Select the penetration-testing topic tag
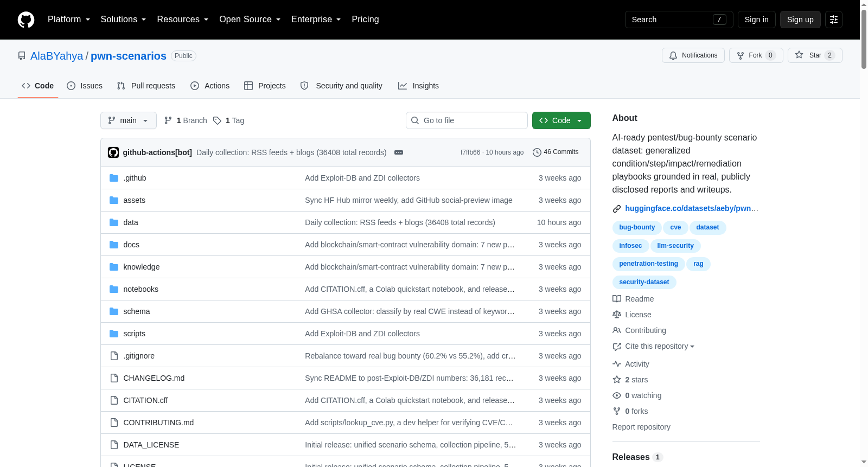 (648, 264)
